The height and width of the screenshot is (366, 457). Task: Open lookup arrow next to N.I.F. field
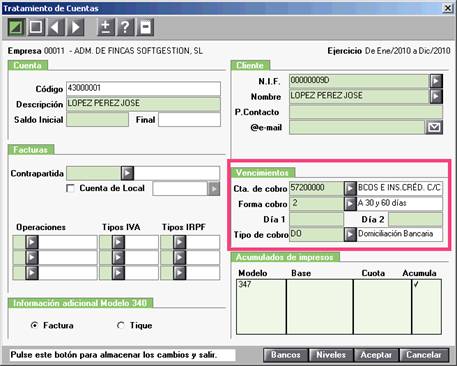436,81
